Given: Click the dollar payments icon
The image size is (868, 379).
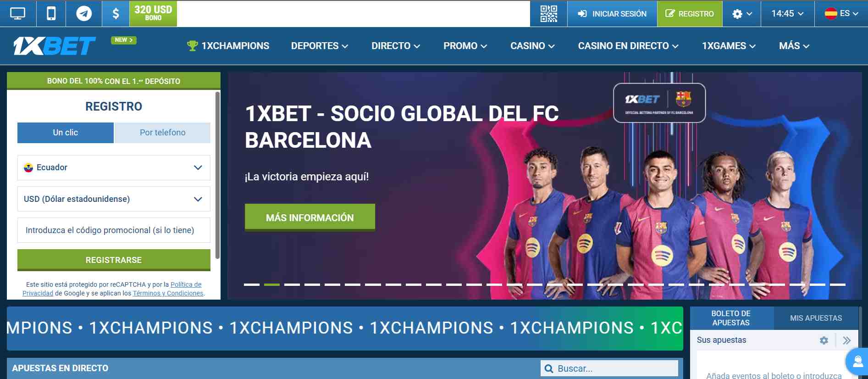Looking at the screenshot, I should pos(116,14).
